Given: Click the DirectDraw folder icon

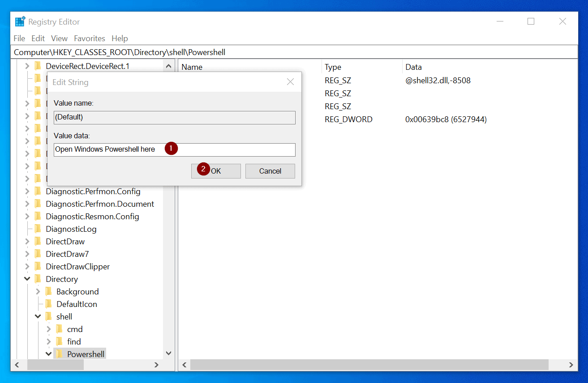Looking at the screenshot, I should (x=38, y=242).
